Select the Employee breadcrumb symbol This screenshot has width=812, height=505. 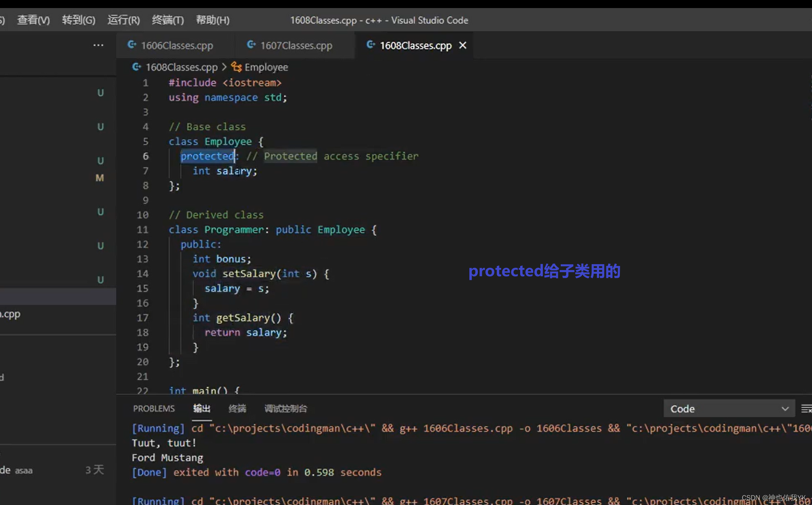click(x=266, y=67)
